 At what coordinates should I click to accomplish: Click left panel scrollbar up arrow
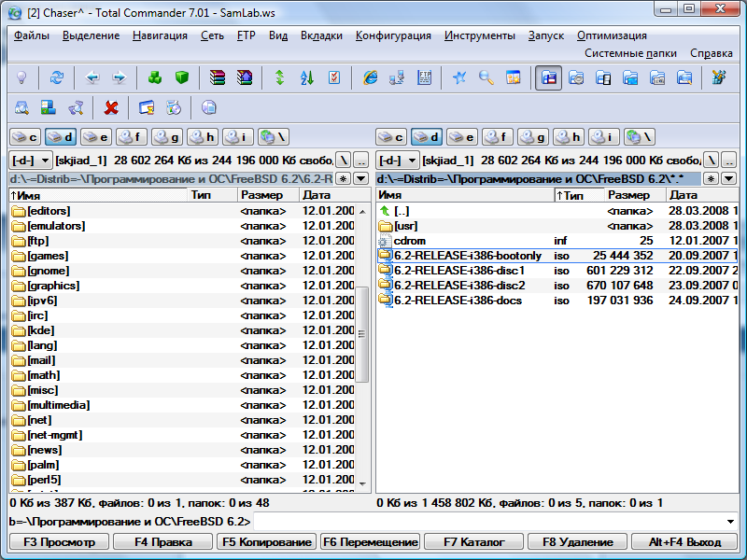(362, 211)
